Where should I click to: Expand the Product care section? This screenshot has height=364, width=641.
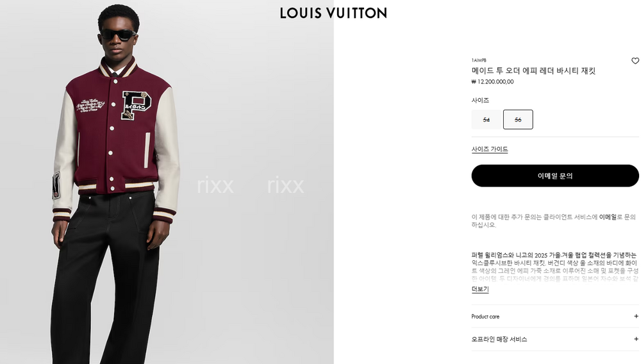pyautogui.click(x=554, y=316)
